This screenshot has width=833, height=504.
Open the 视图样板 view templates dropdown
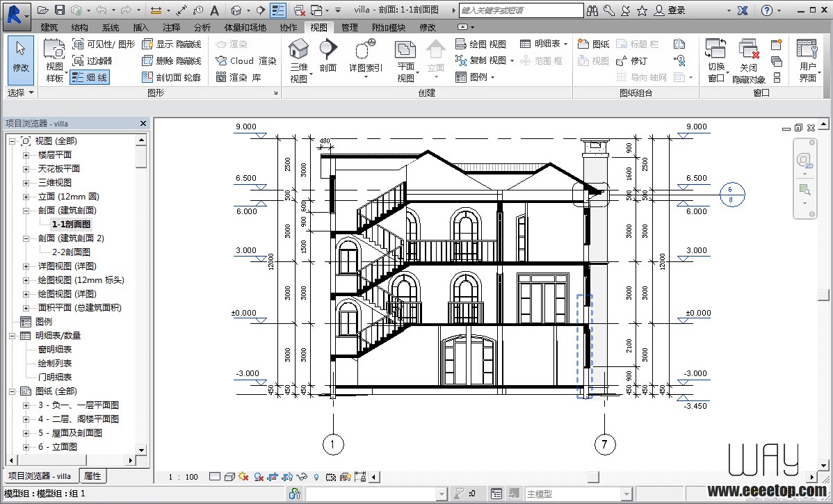coord(55,62)
